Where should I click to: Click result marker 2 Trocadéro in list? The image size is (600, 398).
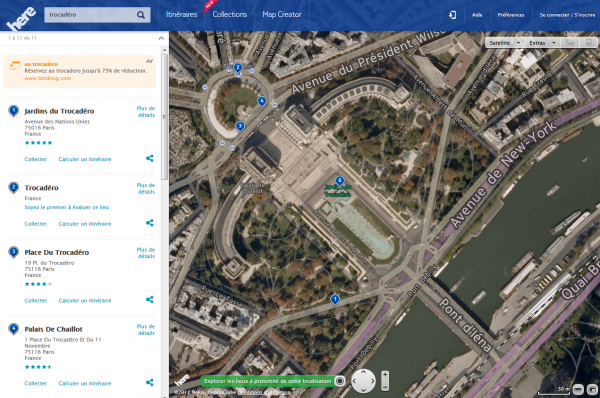coord(13,188)
